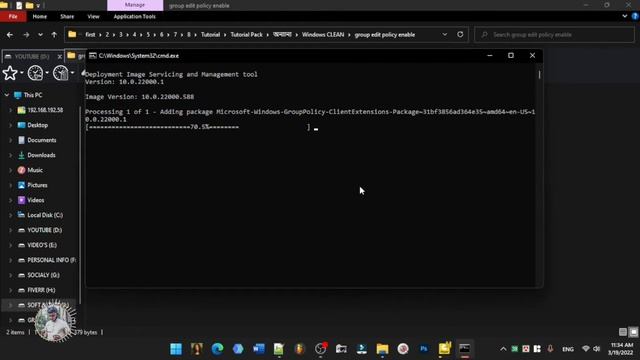Show hidden system tray icons
640x360 pixels.
[x=503, y=349]
